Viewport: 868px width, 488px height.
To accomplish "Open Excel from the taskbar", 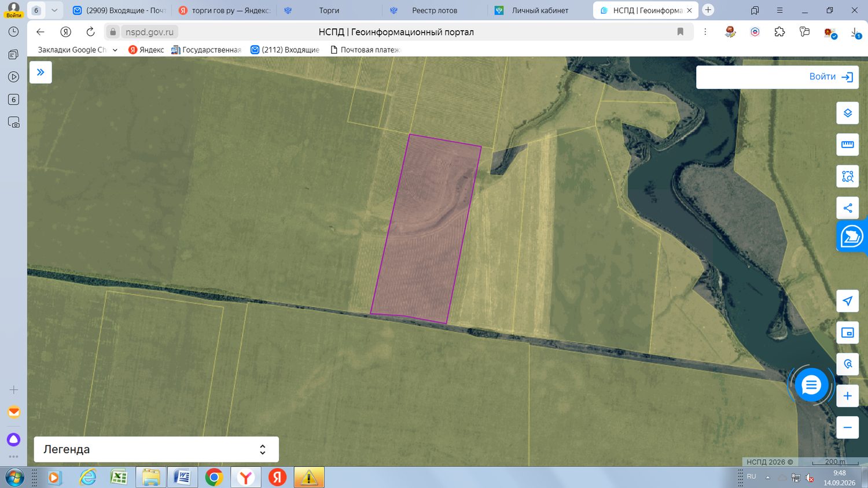I will 119,478.
